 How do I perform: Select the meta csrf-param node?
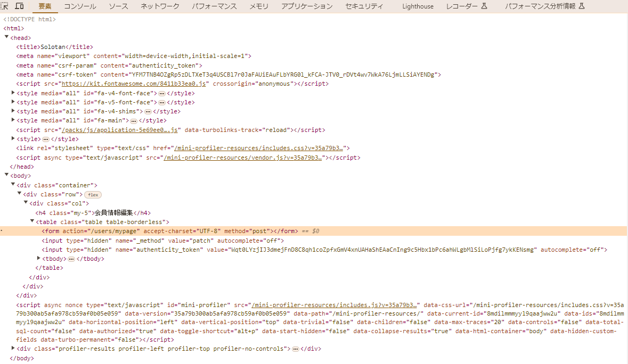[109, 65]
